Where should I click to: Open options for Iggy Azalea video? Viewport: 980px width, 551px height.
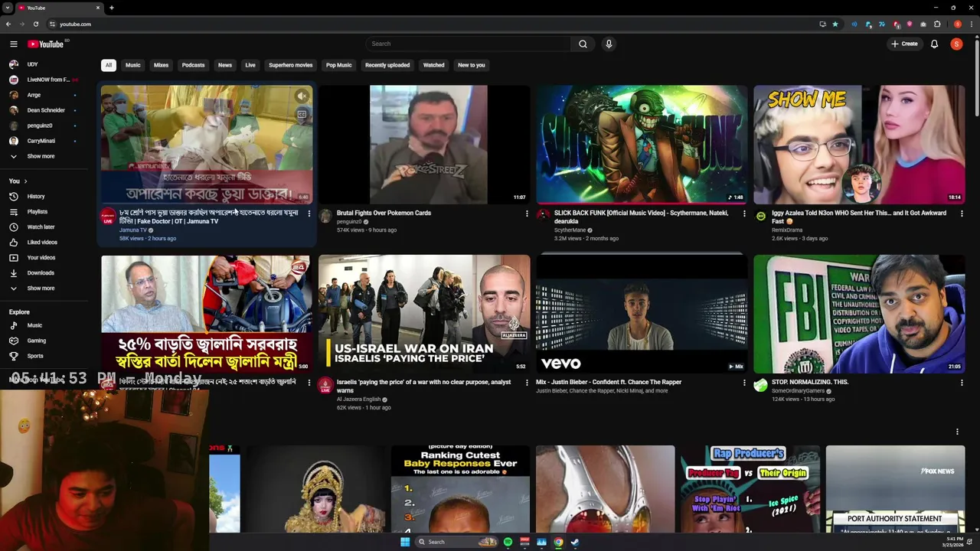click(962, 214)
